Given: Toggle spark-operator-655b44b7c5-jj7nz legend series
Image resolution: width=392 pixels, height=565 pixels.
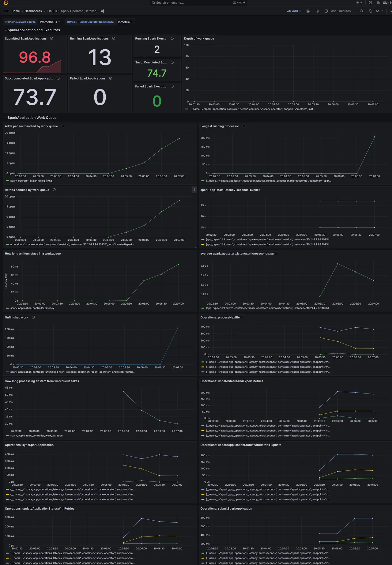Looking at the screenshot, I should (31, 181).
